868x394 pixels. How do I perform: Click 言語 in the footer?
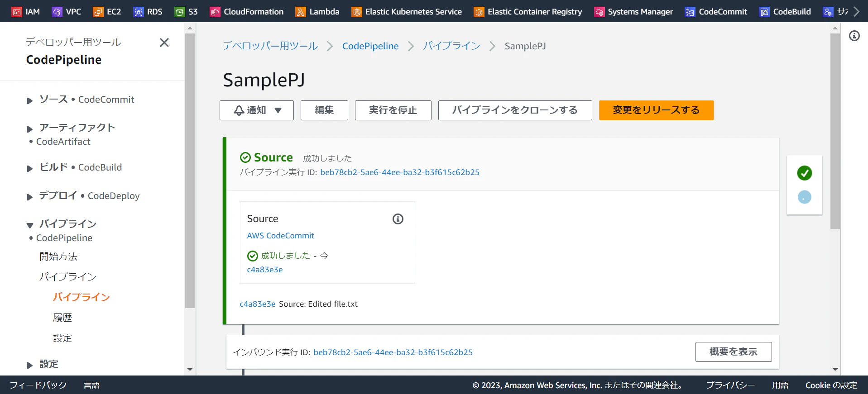[92, 385]
